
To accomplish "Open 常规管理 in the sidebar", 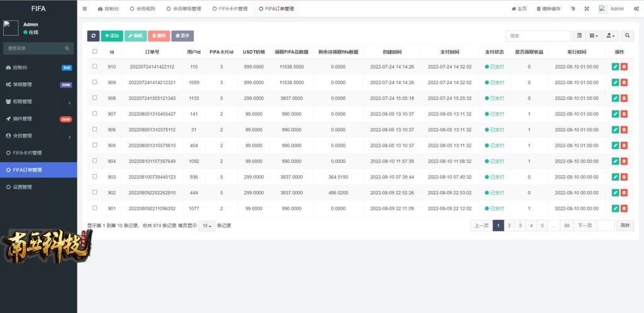I will [38, 84].
